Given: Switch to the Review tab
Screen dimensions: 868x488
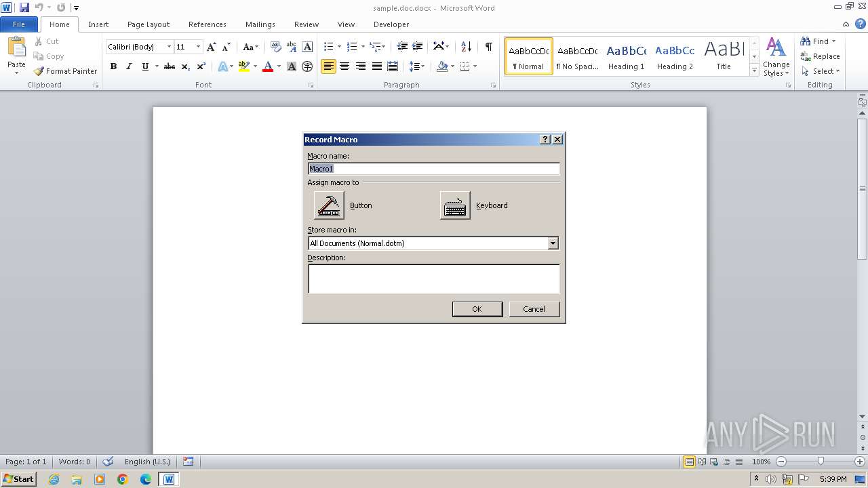Looking at the screenshot, I should click(307, 24).
